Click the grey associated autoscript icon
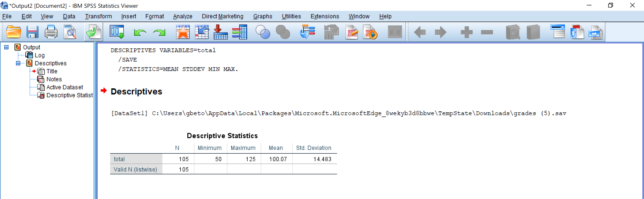Image resolution: width=644 pixels, height=199 pixels. click(x=331, y=32)
